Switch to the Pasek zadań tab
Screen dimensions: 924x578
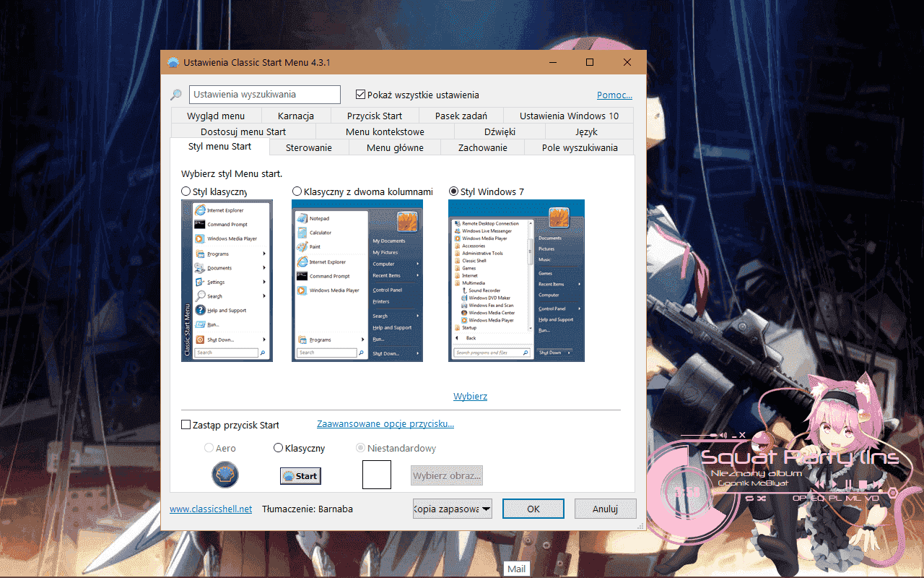461,116
